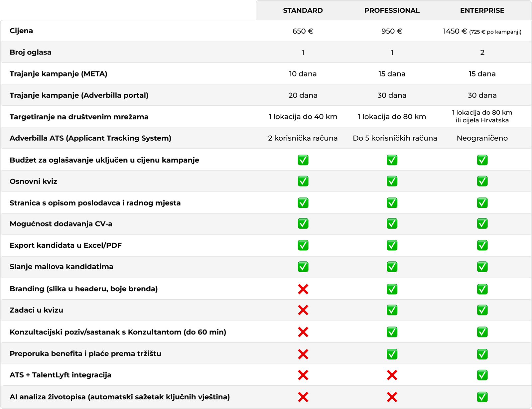This screenshot has width=532, height=409.
Task: Click the Enterprise checkmark for Export kandidata u Excel/PDF
Action: coord(482,245)
